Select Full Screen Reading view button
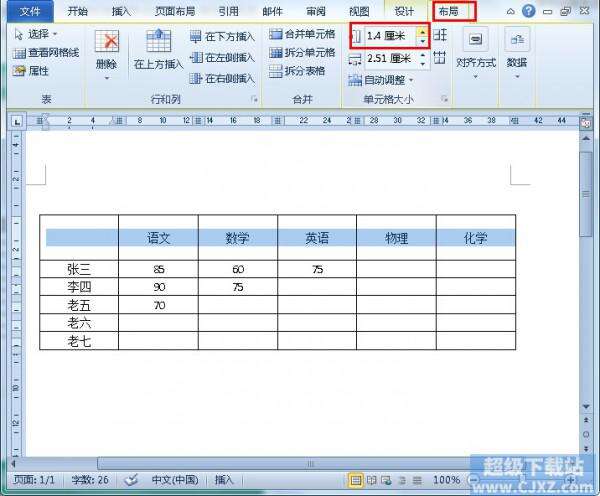 [x=371, y=480]
